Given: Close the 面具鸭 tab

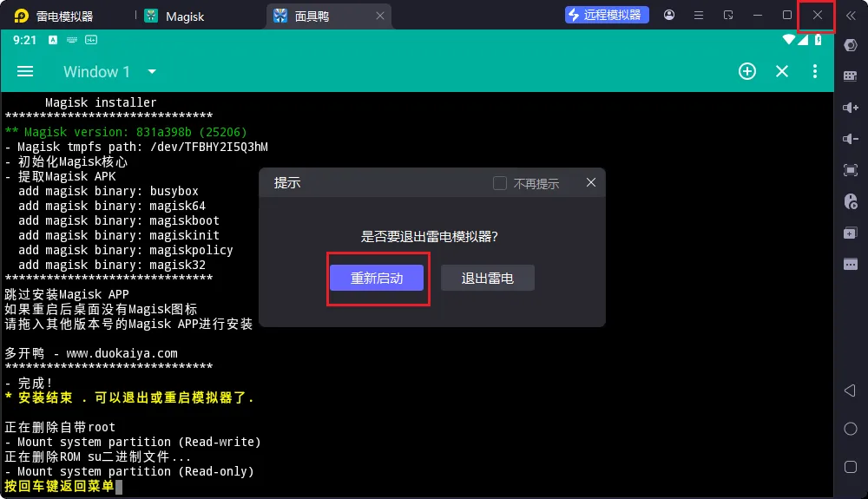Looking at the screenshot, I should coord(380,16).
